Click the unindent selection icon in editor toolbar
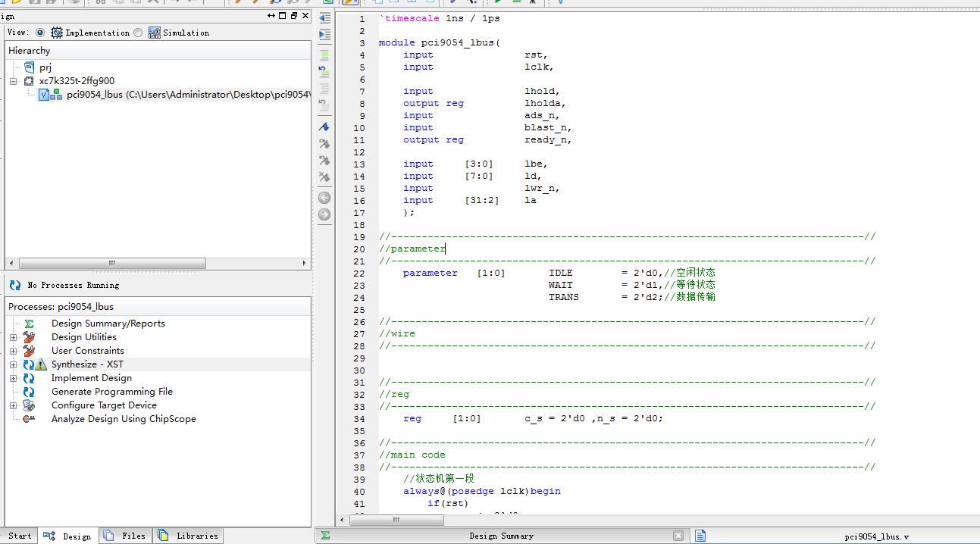 point(324,17)
